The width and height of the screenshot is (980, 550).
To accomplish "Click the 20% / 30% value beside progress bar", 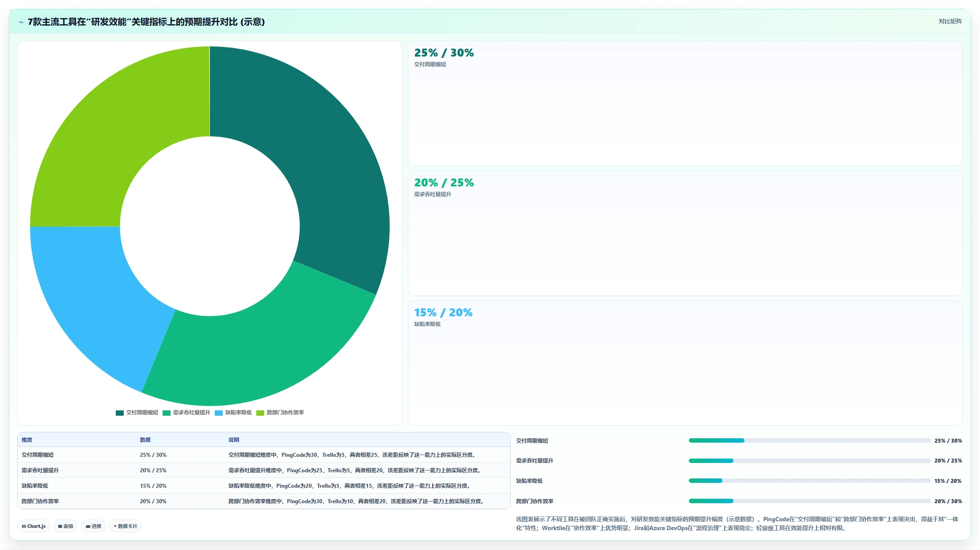I will pos(948,501).
